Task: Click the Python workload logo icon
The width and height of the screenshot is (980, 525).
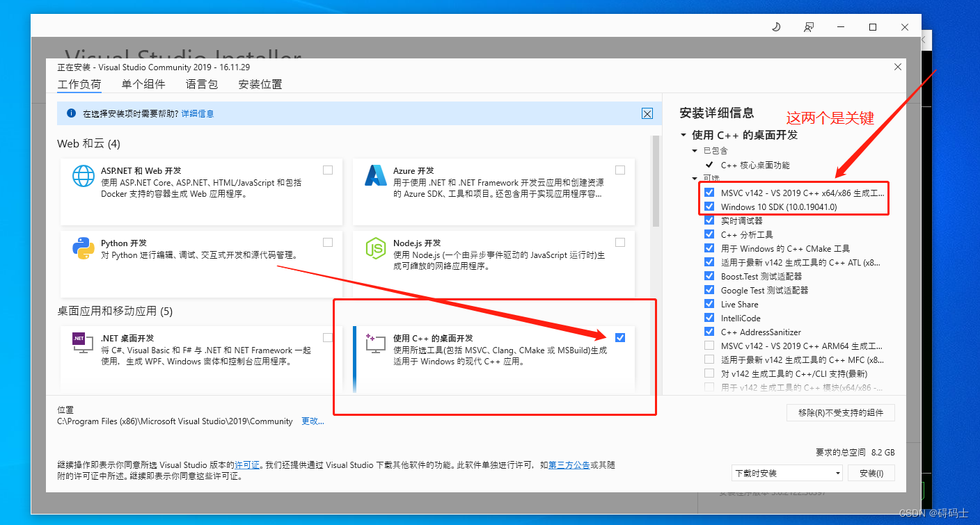Action: point(84,248)
